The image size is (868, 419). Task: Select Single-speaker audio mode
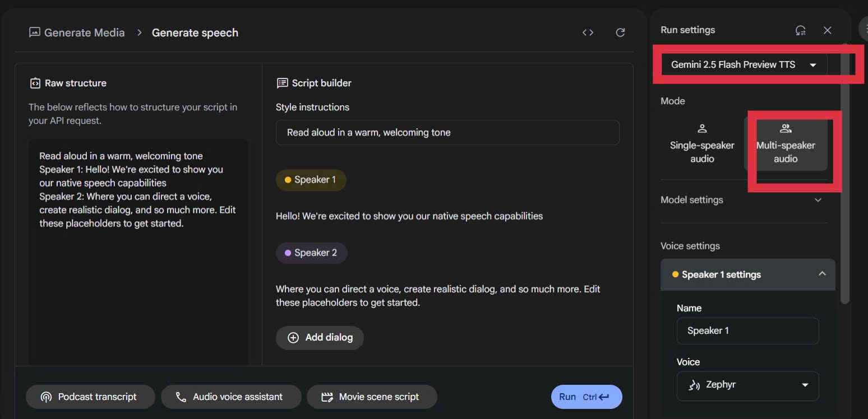[x=702, y=145]
